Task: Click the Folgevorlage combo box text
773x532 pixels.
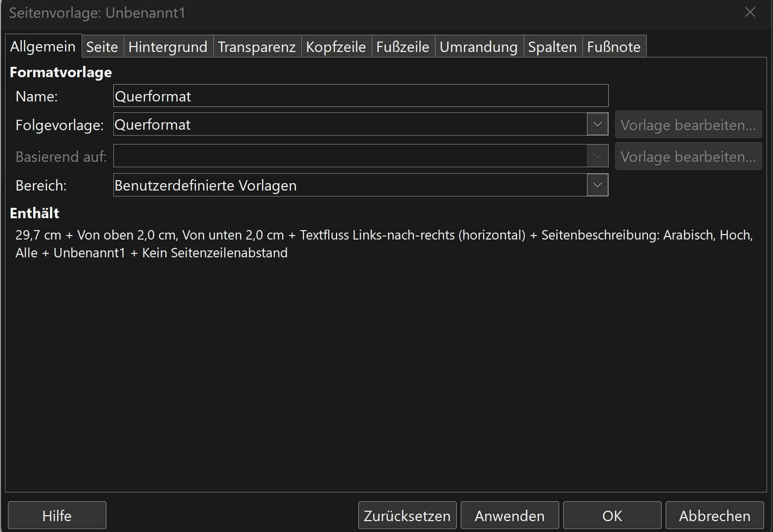Action: (349, 124)
